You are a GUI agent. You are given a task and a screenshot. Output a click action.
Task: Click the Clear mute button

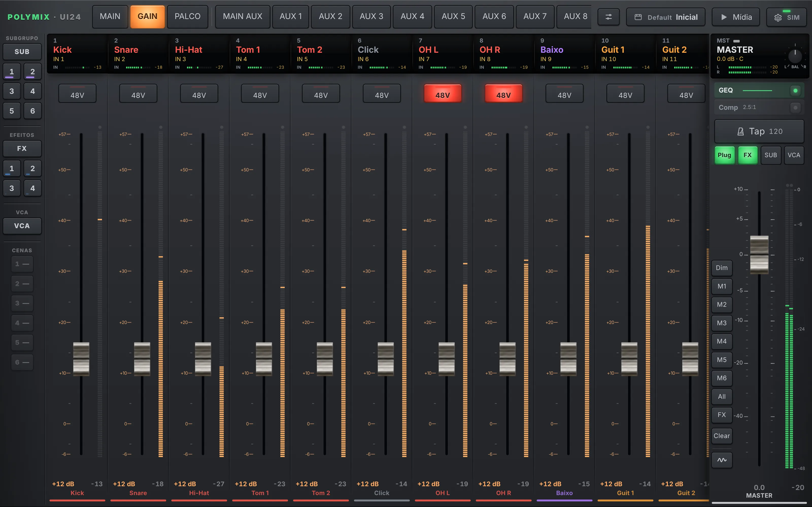coord(722,436)
